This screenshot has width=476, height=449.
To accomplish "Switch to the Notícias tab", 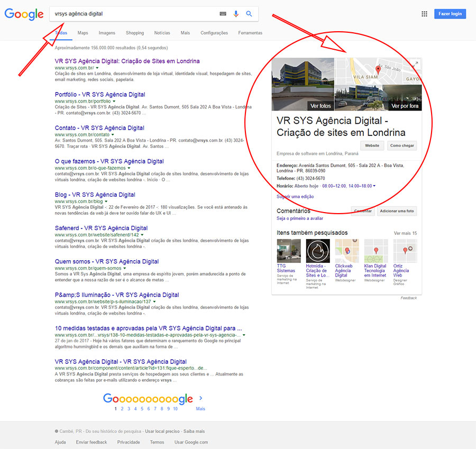I will [162, 33].
